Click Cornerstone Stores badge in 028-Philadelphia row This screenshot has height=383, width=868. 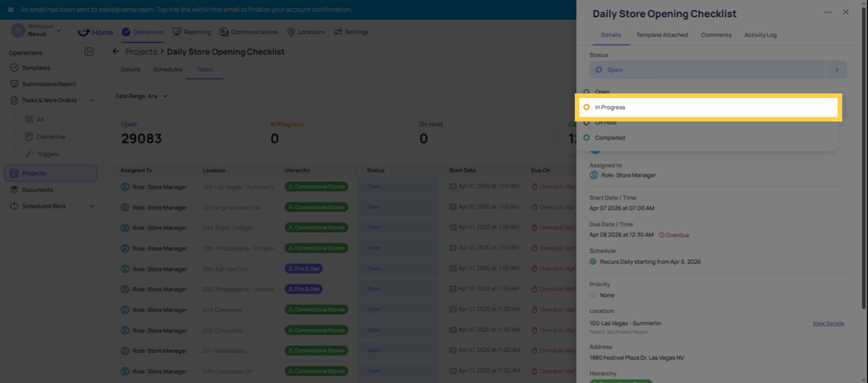[x=316, y=248]
